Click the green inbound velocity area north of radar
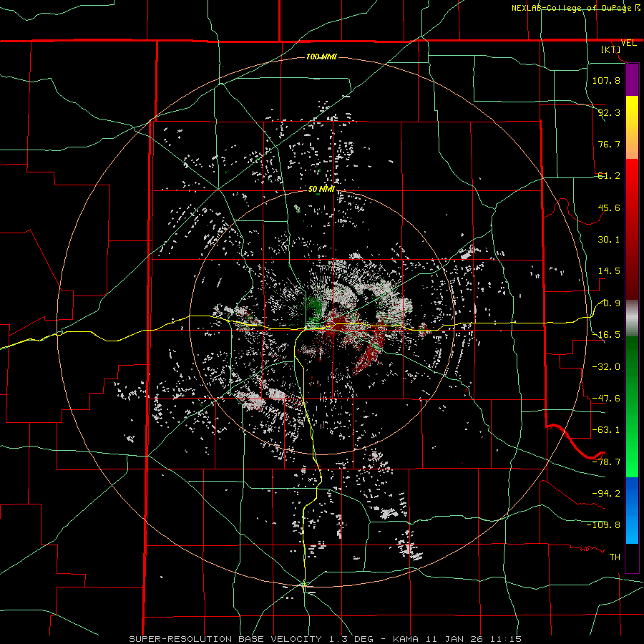This screenshot has height=644, width=644. 314,307
